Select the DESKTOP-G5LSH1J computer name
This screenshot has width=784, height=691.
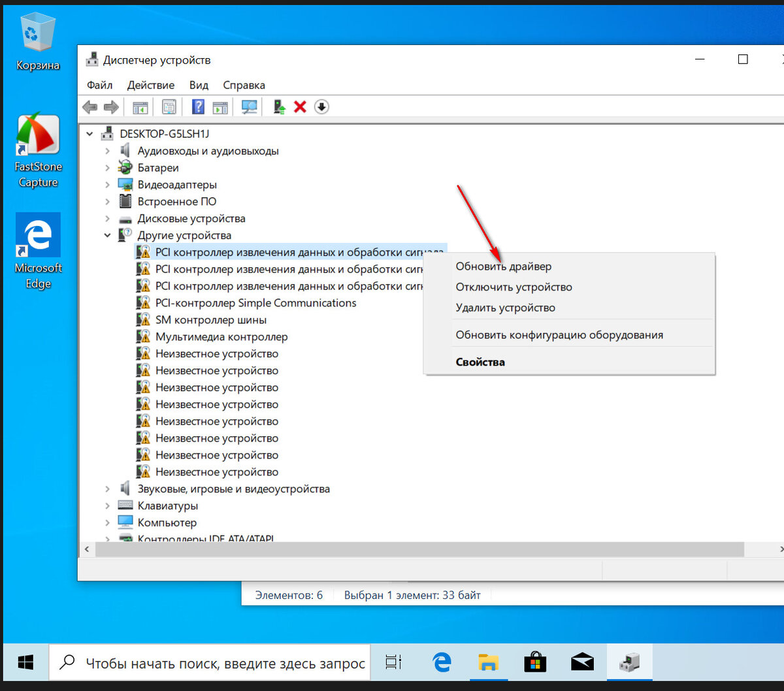[x=164, y=134]
